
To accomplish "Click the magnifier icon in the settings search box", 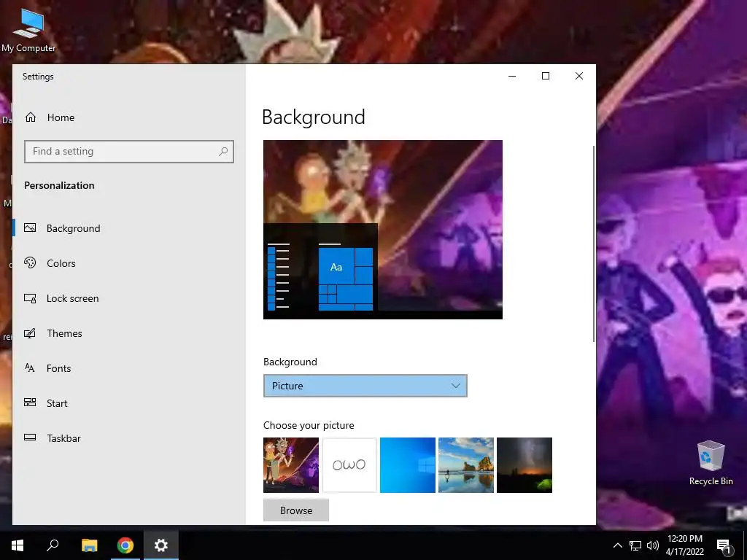I will 223,152.
